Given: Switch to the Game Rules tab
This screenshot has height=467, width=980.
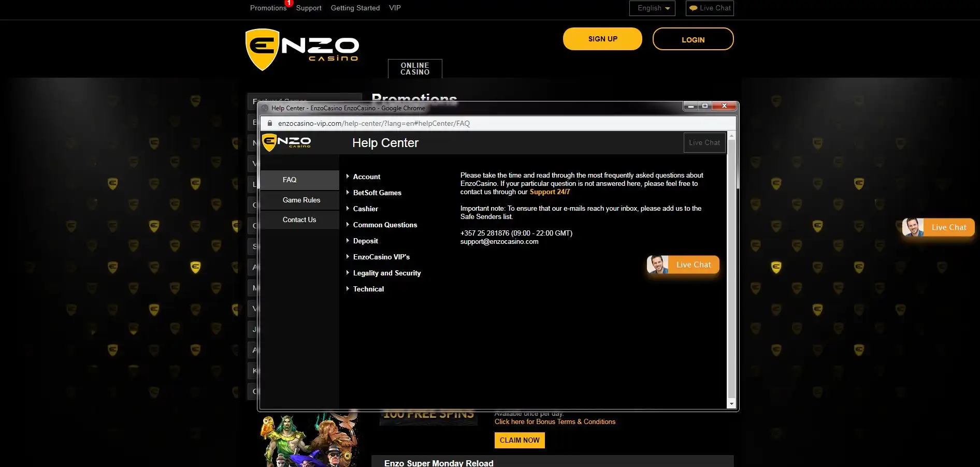Looking at the screenshot, I should click(301, 200).
